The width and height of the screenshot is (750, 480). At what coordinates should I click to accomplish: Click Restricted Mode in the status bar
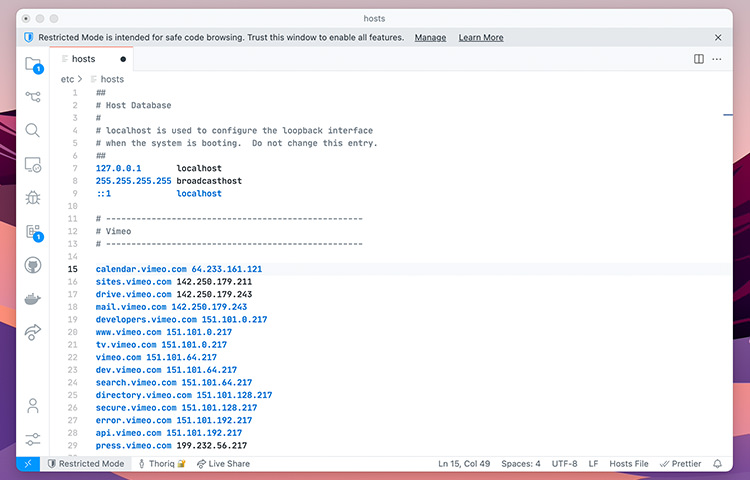pos(86,463)
